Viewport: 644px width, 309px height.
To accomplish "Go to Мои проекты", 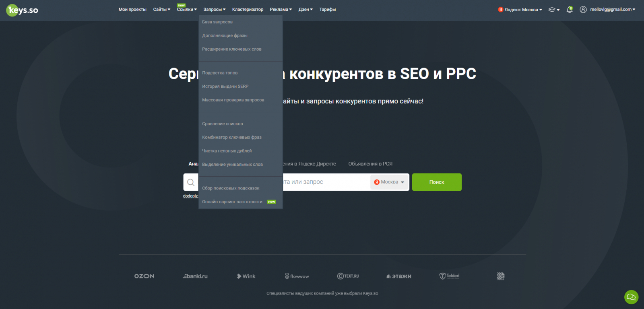I will (x=132, y=10).
